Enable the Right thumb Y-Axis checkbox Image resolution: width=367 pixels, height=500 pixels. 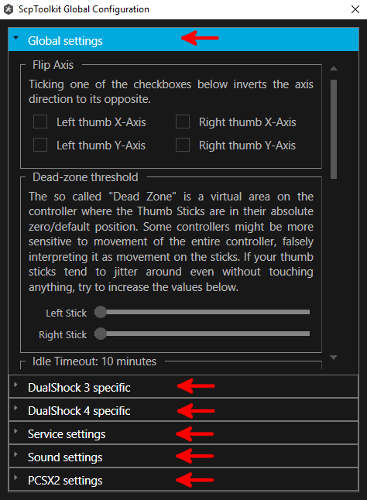(x=183, y=145)
